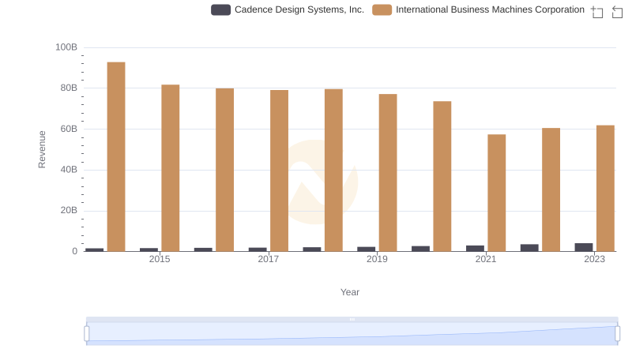Click the 40B y-axis label

point(69,170)
